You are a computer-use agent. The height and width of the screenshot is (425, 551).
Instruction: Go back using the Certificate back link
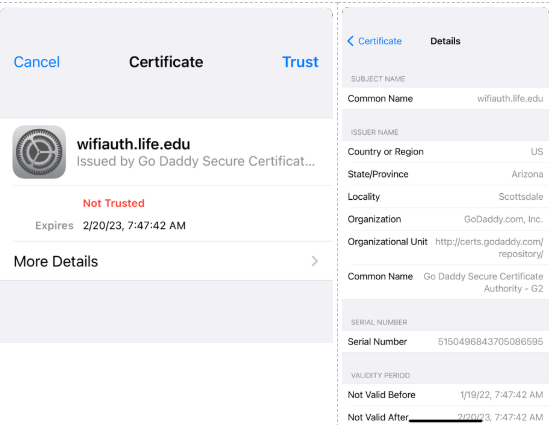tap(375, 41)
